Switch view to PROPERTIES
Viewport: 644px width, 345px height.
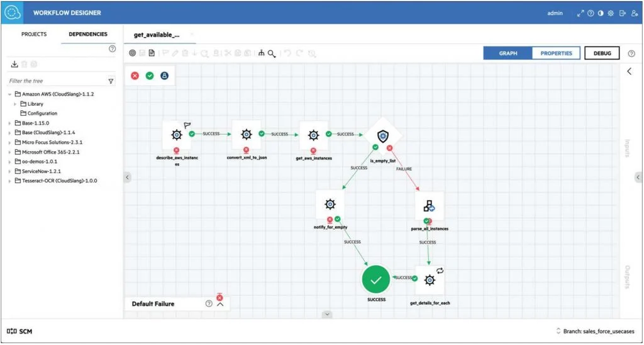tap(556, 54)
